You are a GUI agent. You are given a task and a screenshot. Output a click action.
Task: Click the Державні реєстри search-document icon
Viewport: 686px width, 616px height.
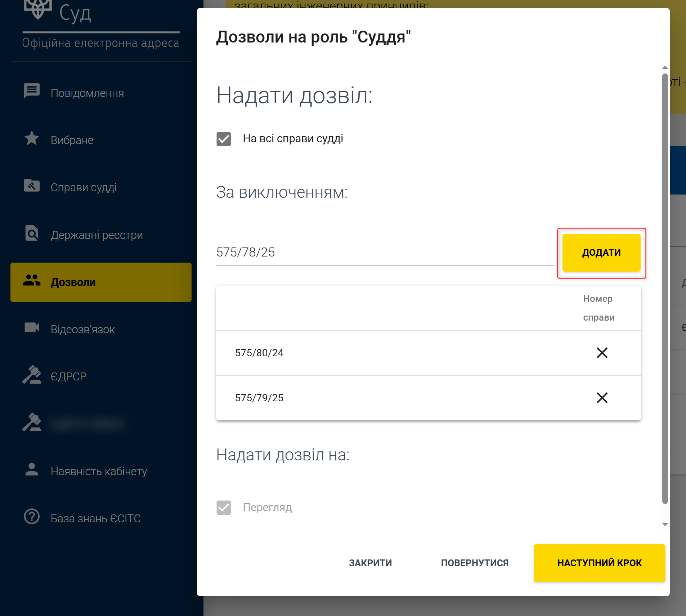32,233
